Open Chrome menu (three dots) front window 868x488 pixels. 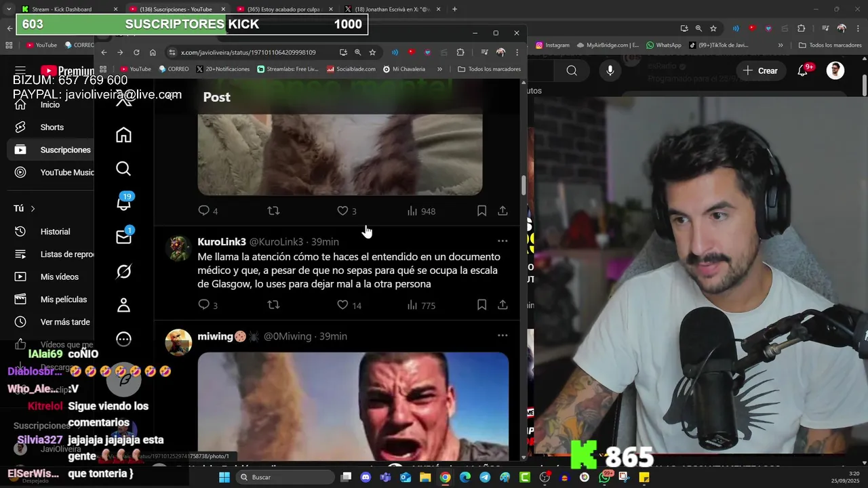517,52
